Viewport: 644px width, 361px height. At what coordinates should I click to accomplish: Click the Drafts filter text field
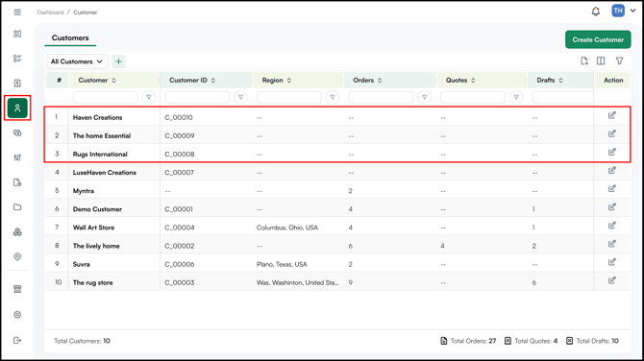pyautogui.click(x=562, y=97)
